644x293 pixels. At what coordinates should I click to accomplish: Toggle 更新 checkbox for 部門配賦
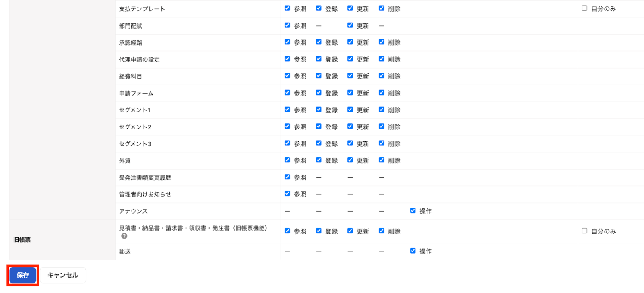350,25
